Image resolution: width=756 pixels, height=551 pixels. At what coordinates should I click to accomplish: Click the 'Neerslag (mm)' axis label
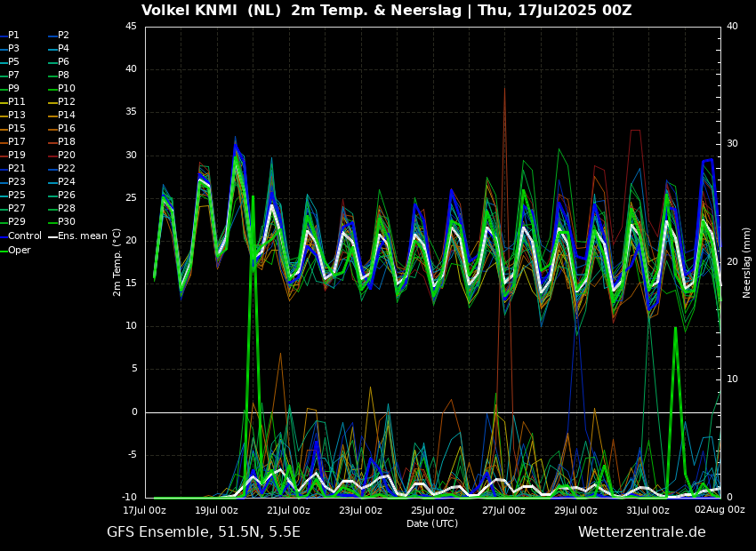click(746, 262)
